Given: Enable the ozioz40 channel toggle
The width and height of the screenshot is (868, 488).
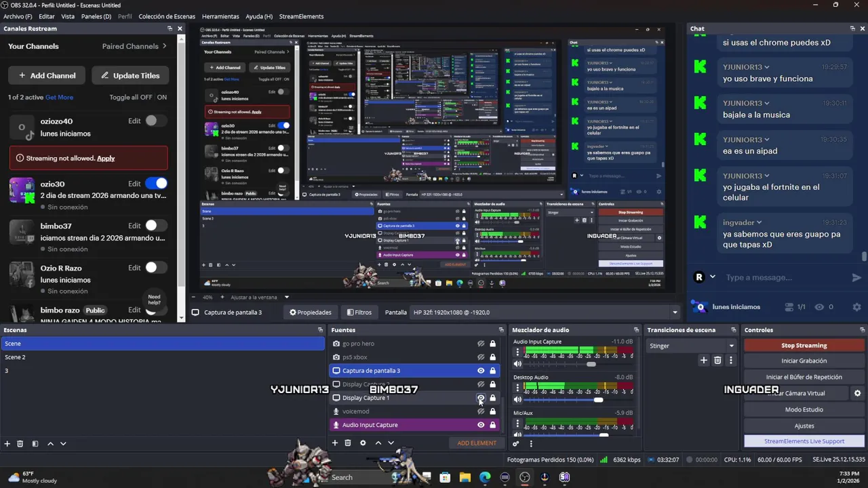Looking at the screenshot, I should (x=156, y=121).
